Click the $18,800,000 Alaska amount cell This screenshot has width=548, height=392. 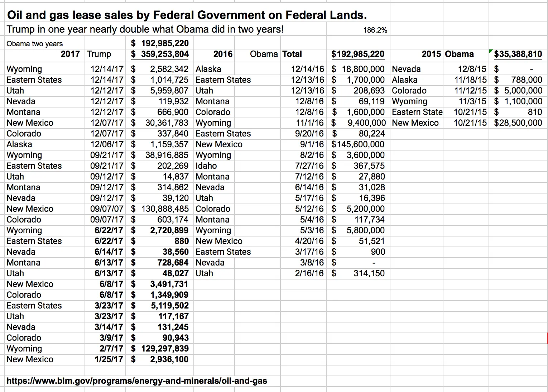coord(357,69)
